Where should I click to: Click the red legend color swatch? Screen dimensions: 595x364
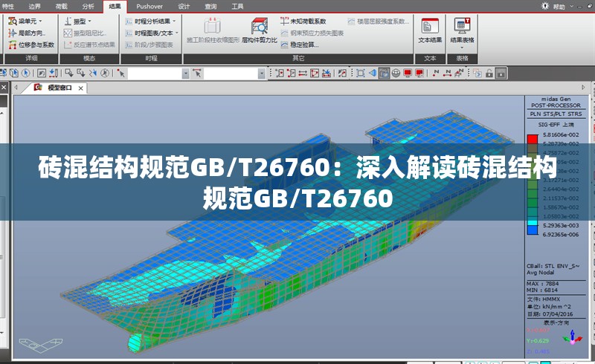click(x=532, y=138)
